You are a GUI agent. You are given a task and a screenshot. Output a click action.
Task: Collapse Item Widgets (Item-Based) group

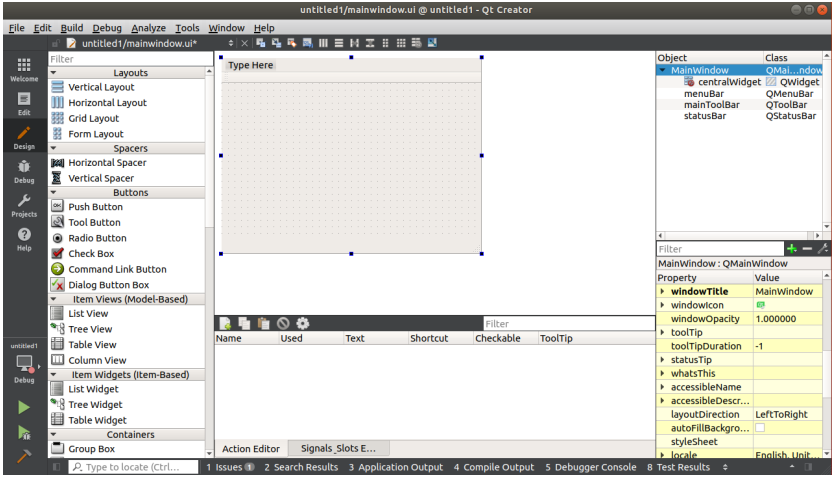click(x=53, y=375)
